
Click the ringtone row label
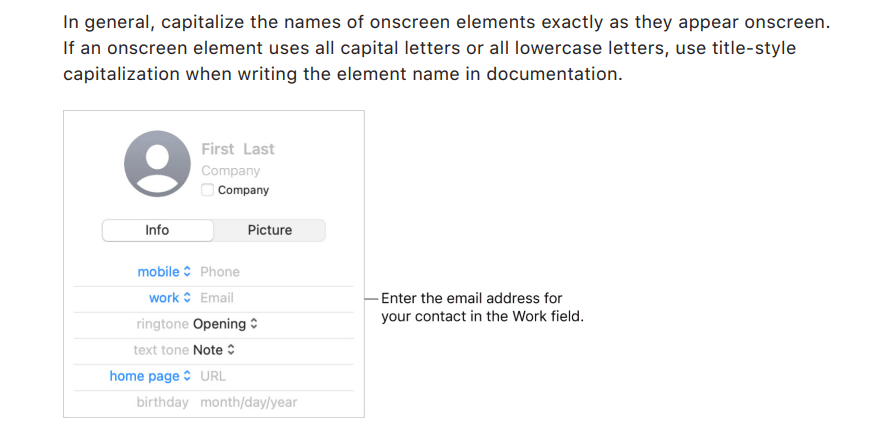tap(162, 324)
